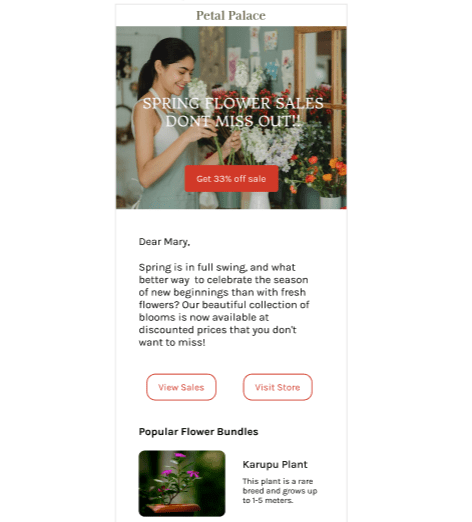This screenshot has height=522, width=472.
Task: Open the Karupu Plant thumbnail image
Action: [x=182, y=483]
